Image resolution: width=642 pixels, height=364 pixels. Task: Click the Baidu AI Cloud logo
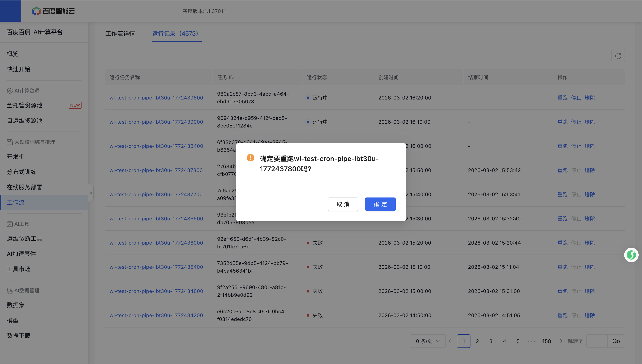(x=53, y=11)
